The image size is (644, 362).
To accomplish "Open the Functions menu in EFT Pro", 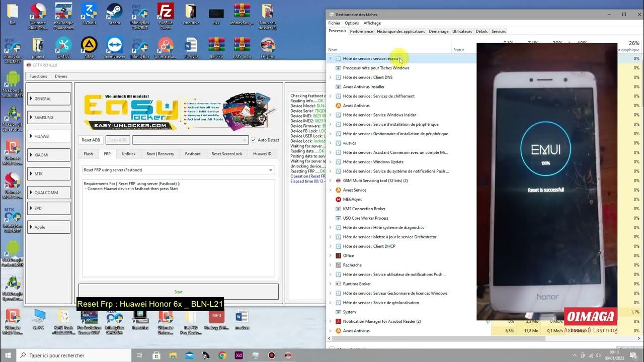I will click(x=38, y=76).
